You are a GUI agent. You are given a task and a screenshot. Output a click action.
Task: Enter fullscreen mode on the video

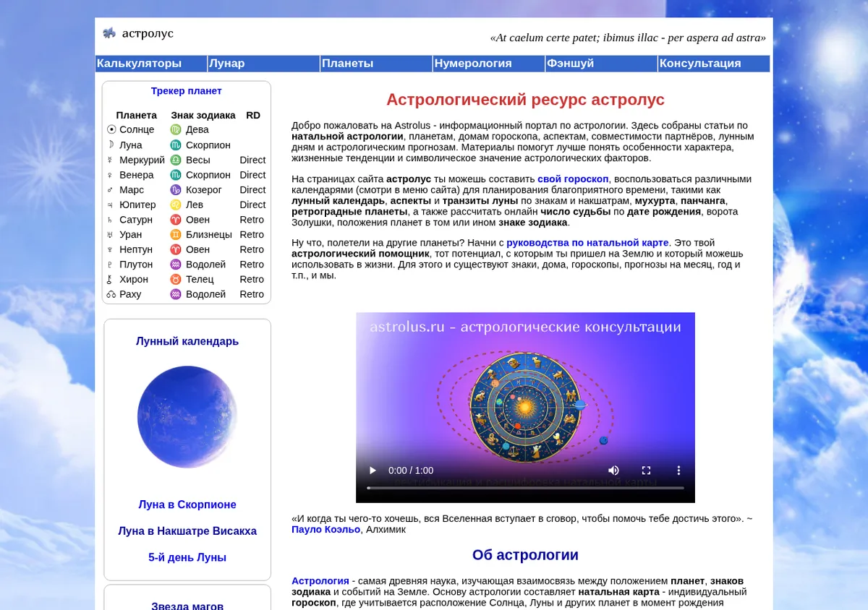pyautogui.click(x=647, y=471)
